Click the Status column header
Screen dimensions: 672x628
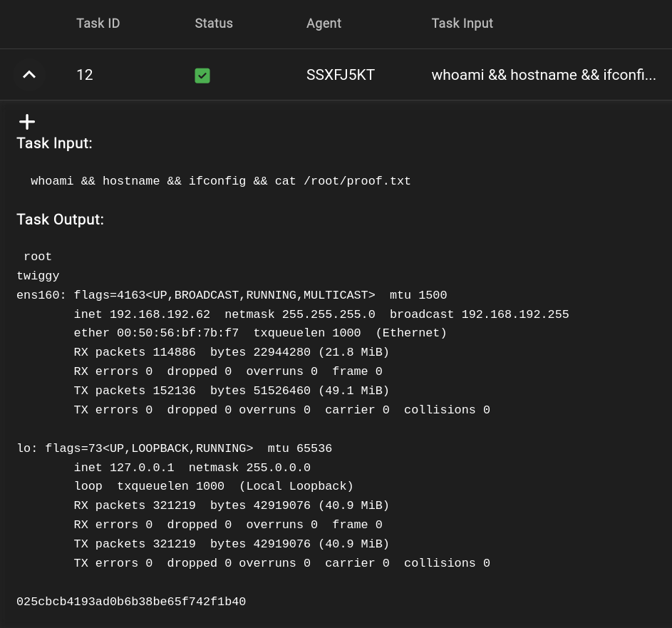coord(214,24)
